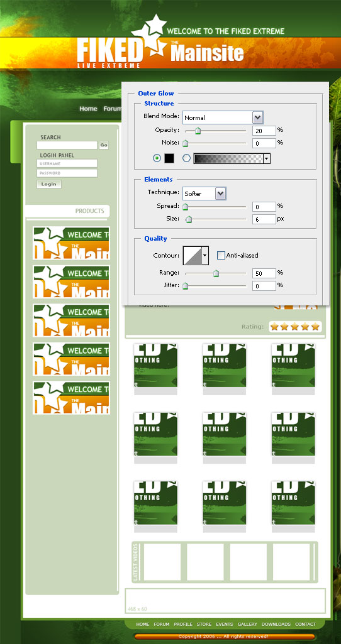The width and height of the screenshot is (341, 644).
Task: Click the Login button
Action: [49, 184]
